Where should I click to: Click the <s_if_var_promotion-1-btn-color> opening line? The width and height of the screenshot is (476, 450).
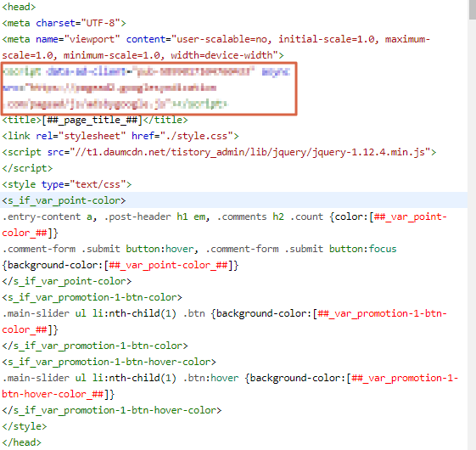point(92,297)
